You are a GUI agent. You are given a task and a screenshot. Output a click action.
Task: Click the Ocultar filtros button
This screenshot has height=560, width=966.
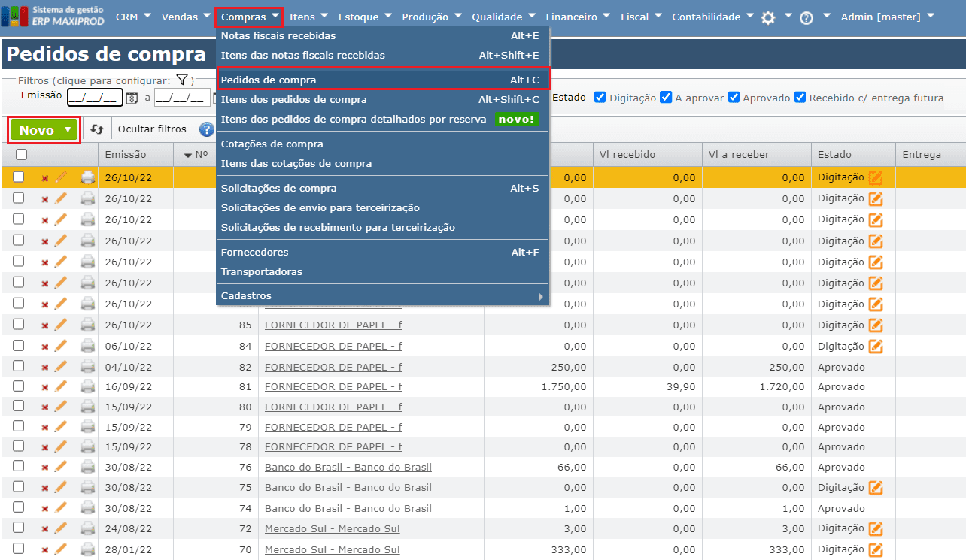(152, 129)
